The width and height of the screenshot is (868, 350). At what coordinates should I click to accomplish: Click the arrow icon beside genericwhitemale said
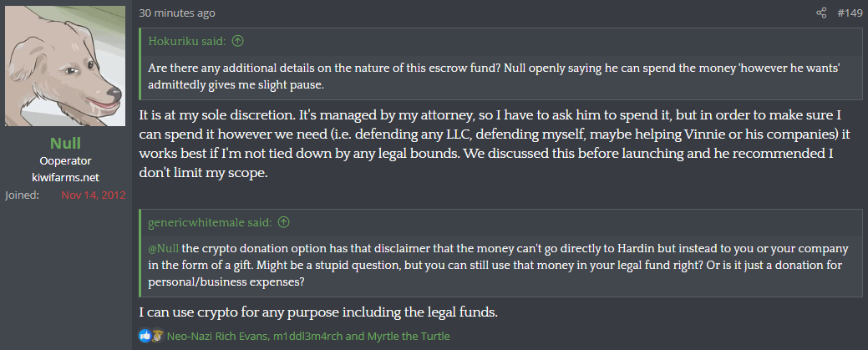(x=284, y=221)
